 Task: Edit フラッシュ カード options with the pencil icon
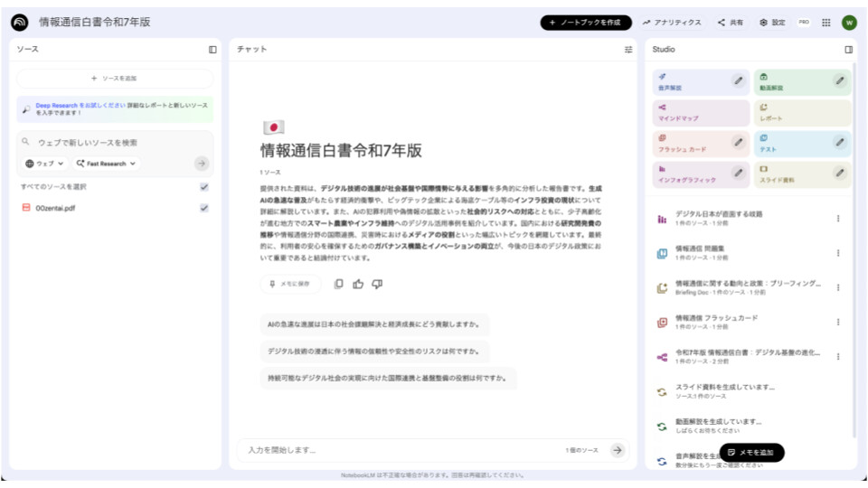coord(739,142)
